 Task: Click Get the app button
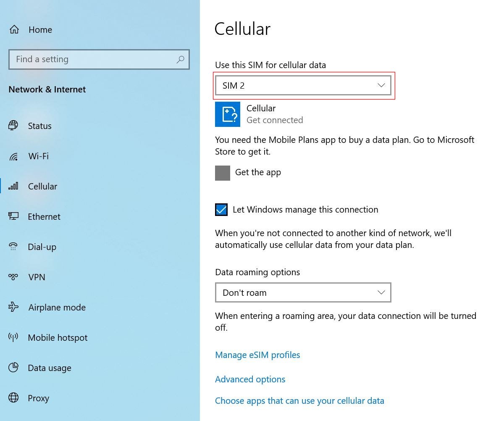(x=222, y=172)
